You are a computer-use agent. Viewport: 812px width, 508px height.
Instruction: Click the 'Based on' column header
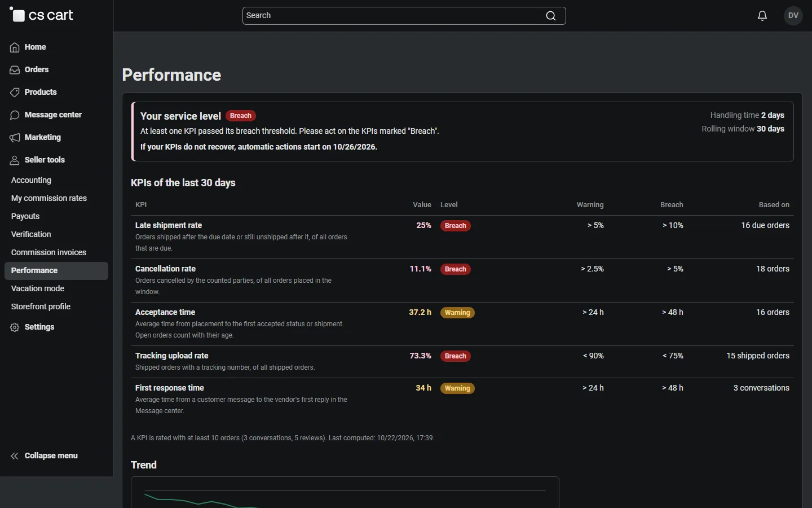coord(774,205)
